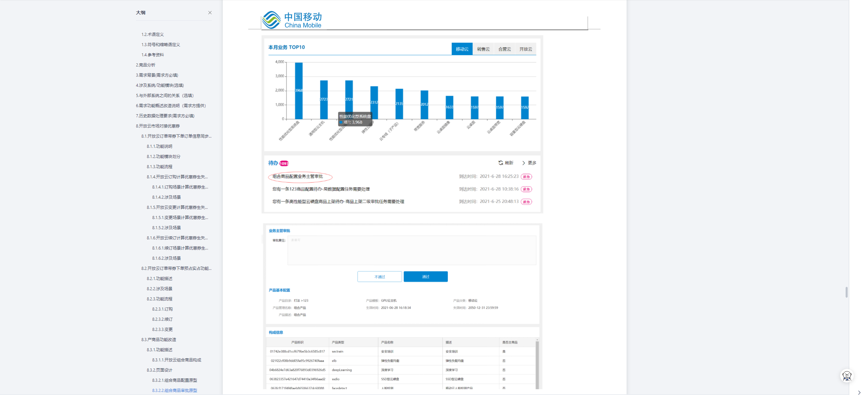This screenshot has height=395, width=868.
Task: Click the China Mobile logo
Action: point(292,20)
